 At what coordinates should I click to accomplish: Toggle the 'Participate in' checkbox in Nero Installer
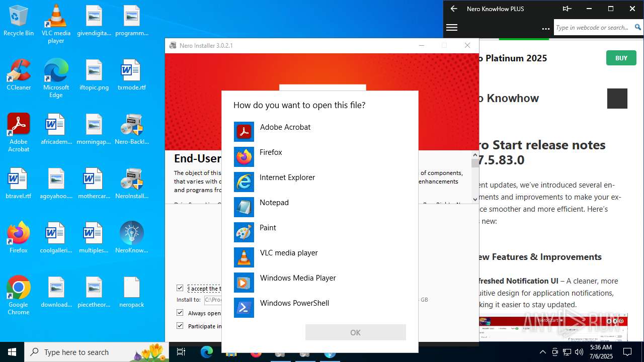(x=180, y=326)
